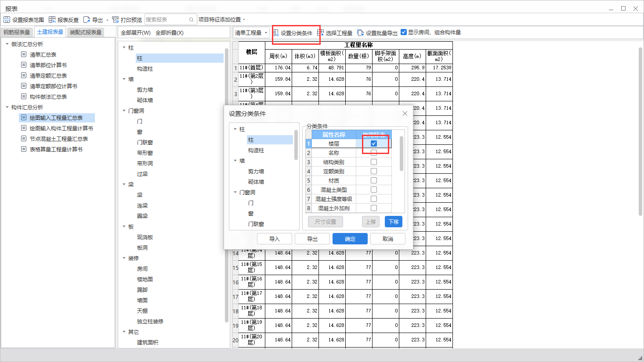Click the report table vertical scrollbar

(640, 132)
